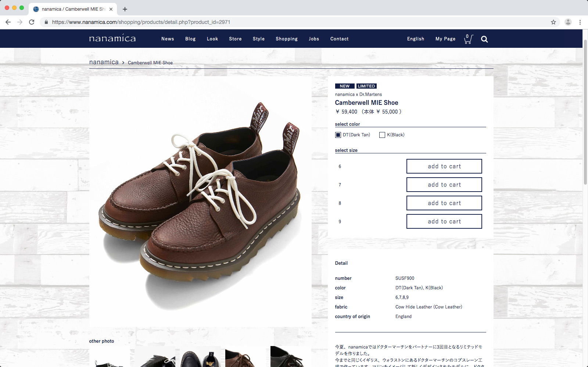Add size 7 to cart
Viewport: 588px width, 367px height.
(444, 185)
